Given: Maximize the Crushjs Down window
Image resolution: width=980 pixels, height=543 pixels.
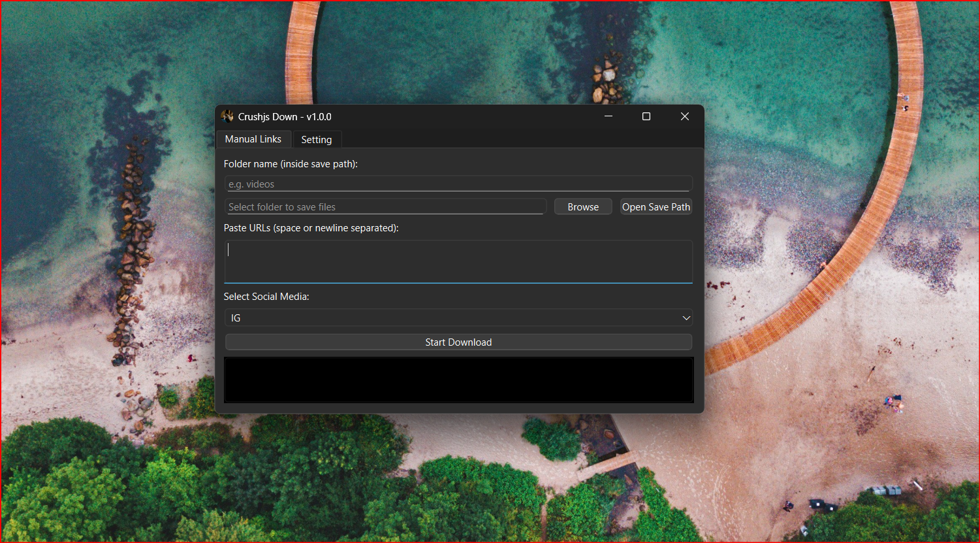Looking at the screenshot, I should pyautogui.click(x=646, y=116).
